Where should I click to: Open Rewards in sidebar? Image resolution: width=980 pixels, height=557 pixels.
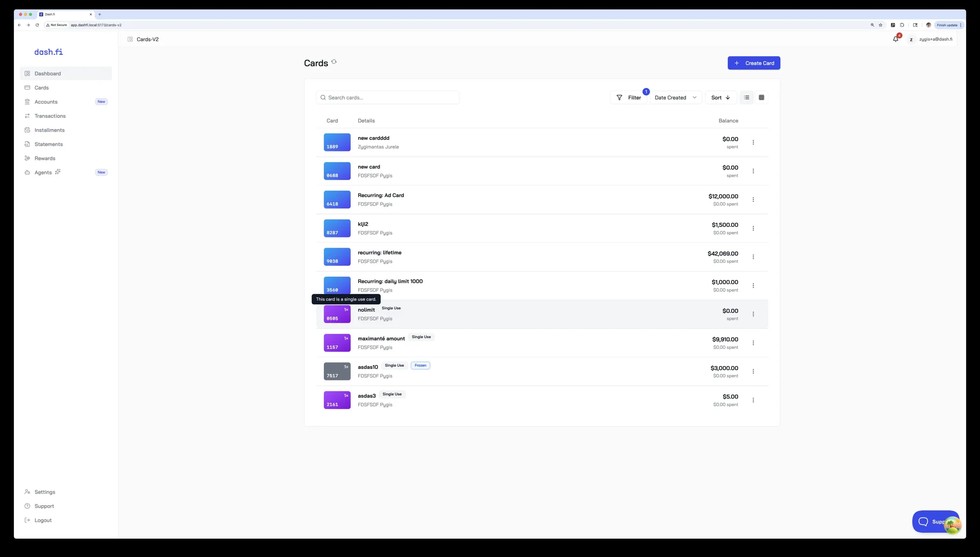[x=66, y=158]
